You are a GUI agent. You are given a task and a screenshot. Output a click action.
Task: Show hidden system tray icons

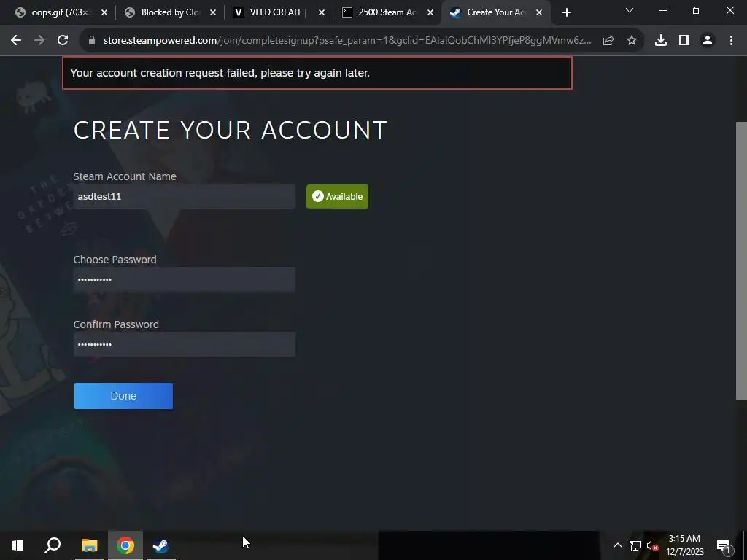617,545
